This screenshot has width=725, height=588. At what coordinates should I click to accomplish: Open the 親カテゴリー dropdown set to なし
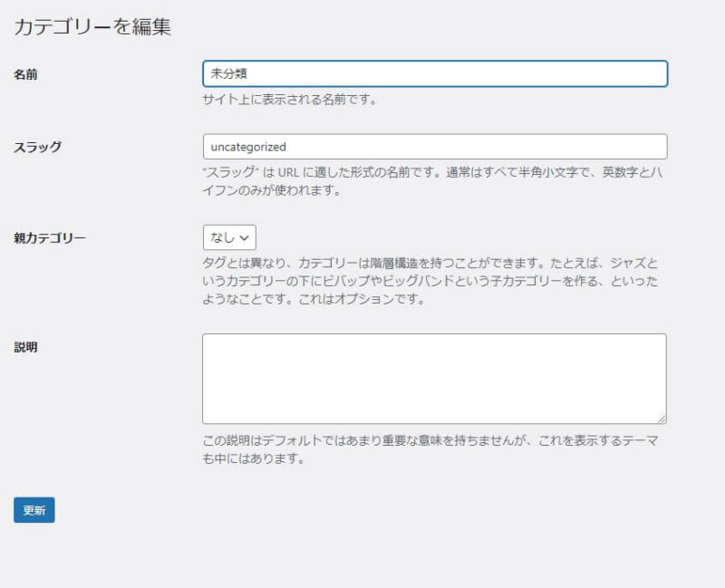(229, 237)
